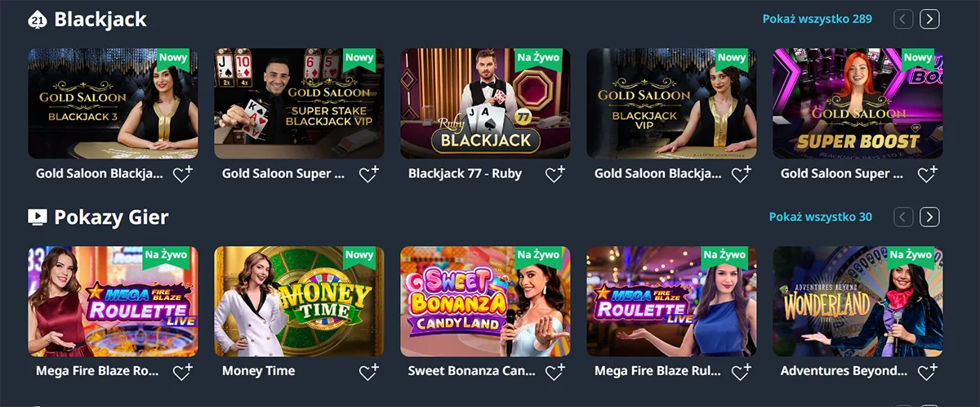Image resolution: width=980 pixels, height=407 pixels.
Task: Open the Pokazy Gier category heading
Action: pos(111,217)
